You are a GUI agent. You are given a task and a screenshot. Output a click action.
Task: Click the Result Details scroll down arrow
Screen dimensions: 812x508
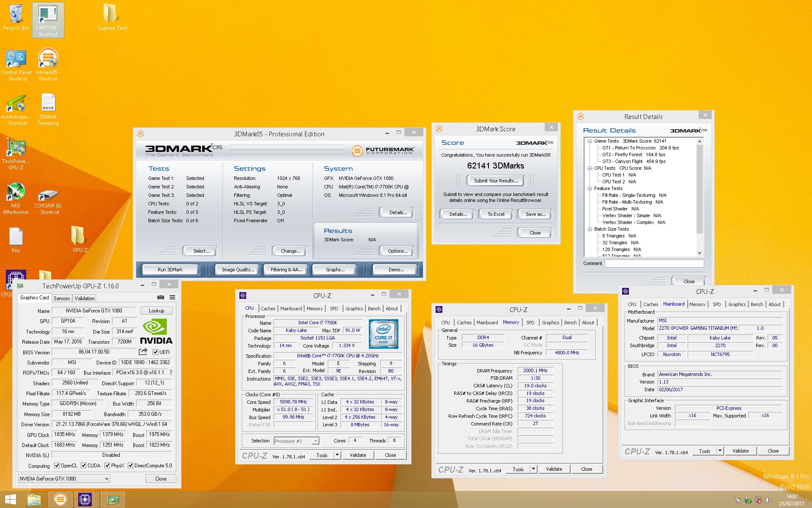pos(700,253)
